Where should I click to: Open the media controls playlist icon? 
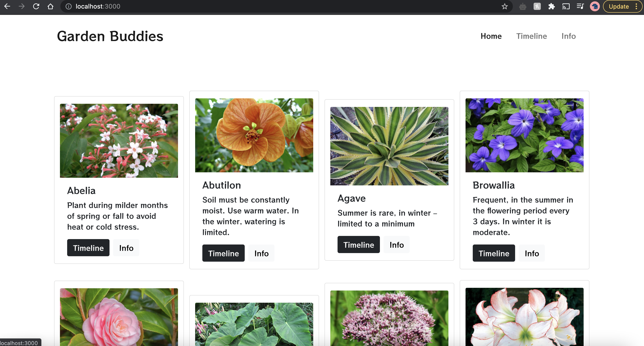coord(580,6)
